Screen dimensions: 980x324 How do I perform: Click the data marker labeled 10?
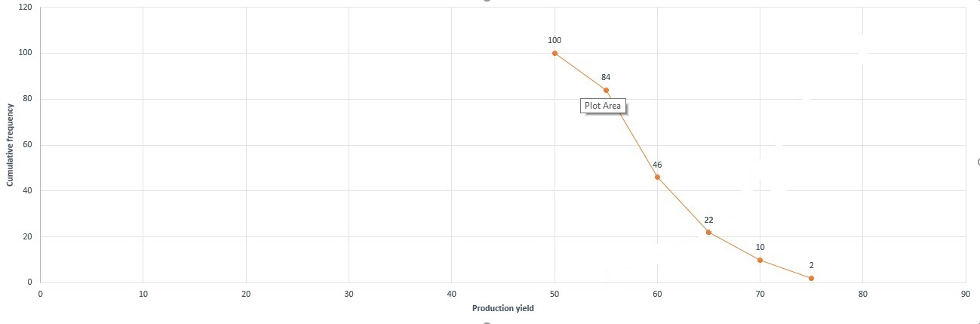pyautogui.click(x=760, y=260)
